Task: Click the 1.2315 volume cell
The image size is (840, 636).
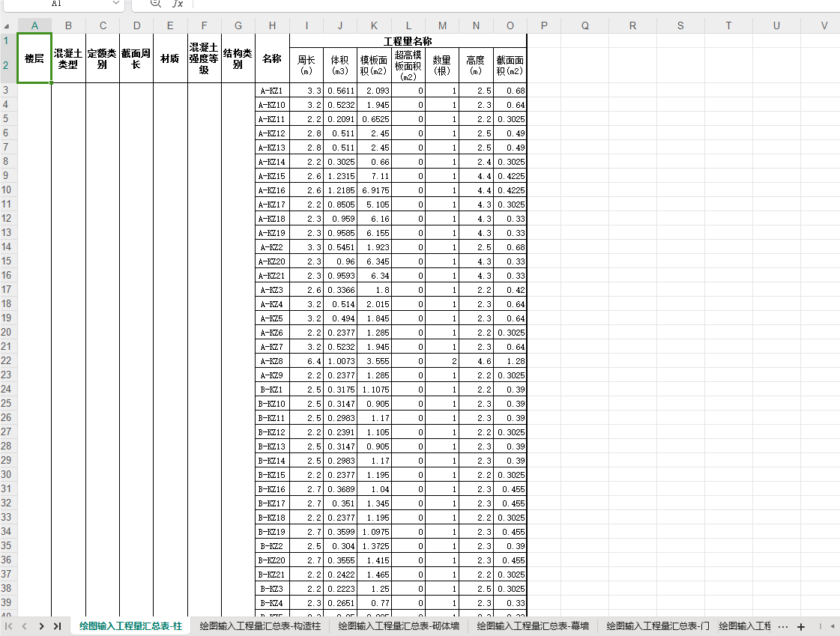Action: click(340, 176)
